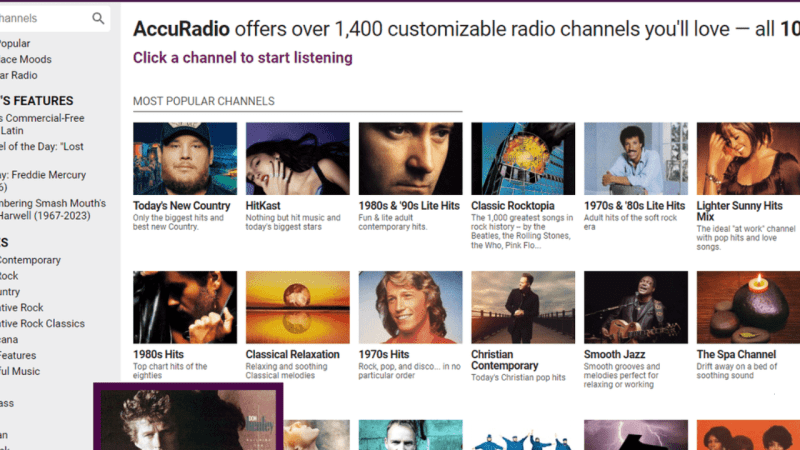The image size is (800, 450).
Task: Click the Classic Rocktopia title text
Action: pos(513,206)
